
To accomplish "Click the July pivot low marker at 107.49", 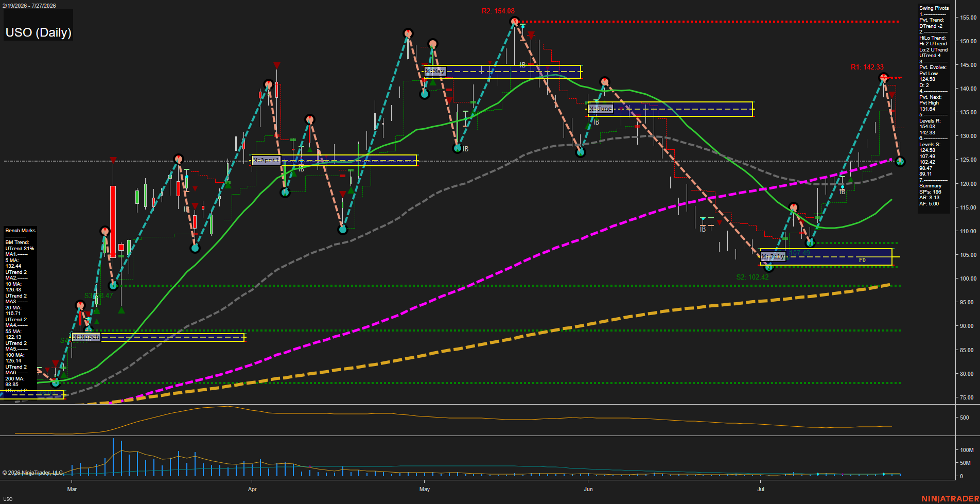I will [810, 242].
